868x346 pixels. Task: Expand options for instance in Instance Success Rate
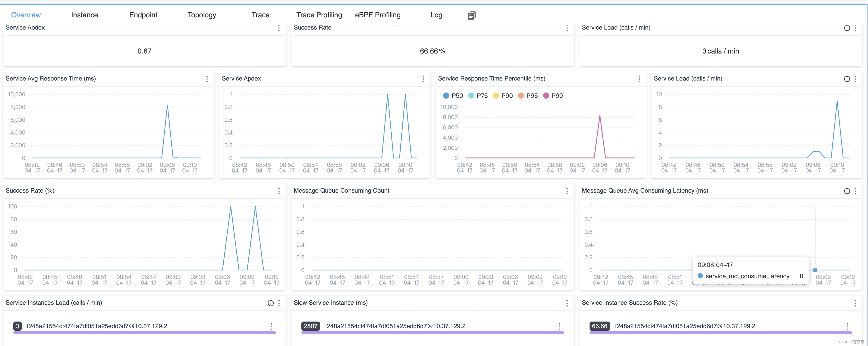tap(847, 326)
